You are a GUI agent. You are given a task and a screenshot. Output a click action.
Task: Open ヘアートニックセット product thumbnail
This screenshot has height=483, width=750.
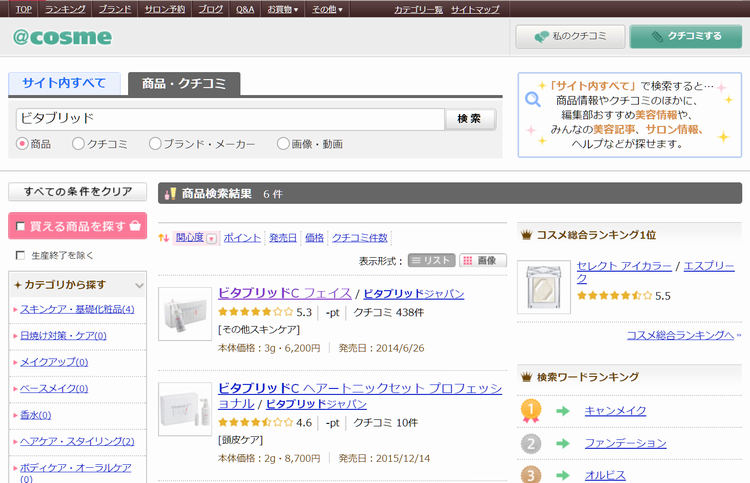pos(185,409)
